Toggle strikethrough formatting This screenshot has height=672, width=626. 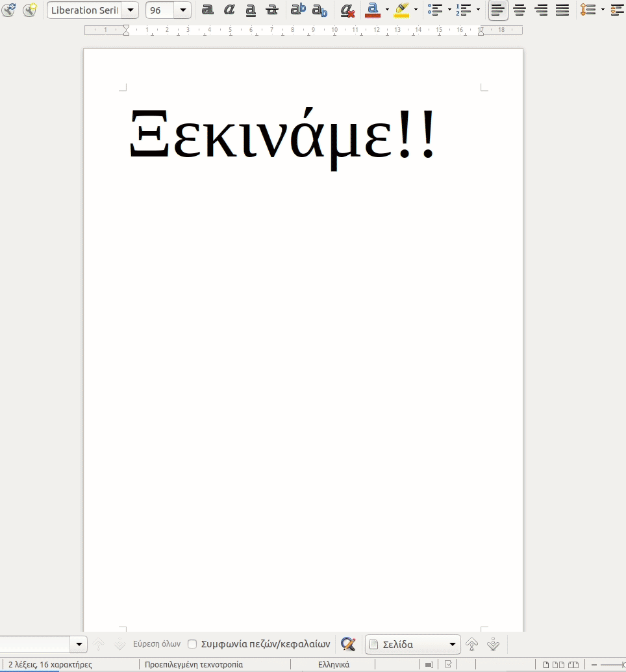[272, 10]
